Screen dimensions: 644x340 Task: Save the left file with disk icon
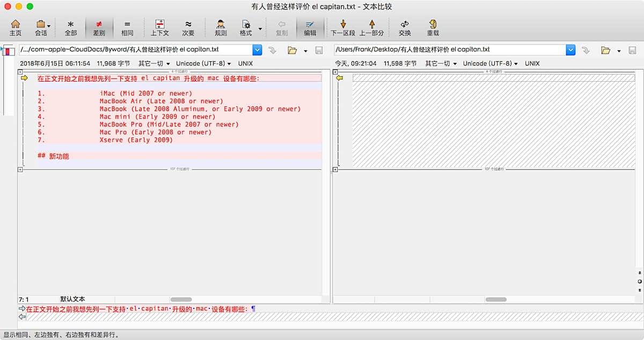(319, 50)
